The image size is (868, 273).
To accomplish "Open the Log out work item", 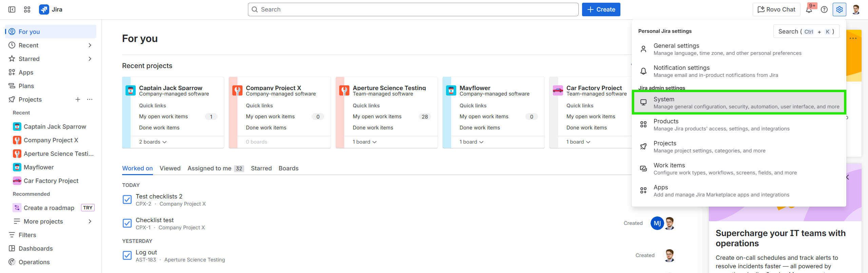I will click(x=146, y=252).
